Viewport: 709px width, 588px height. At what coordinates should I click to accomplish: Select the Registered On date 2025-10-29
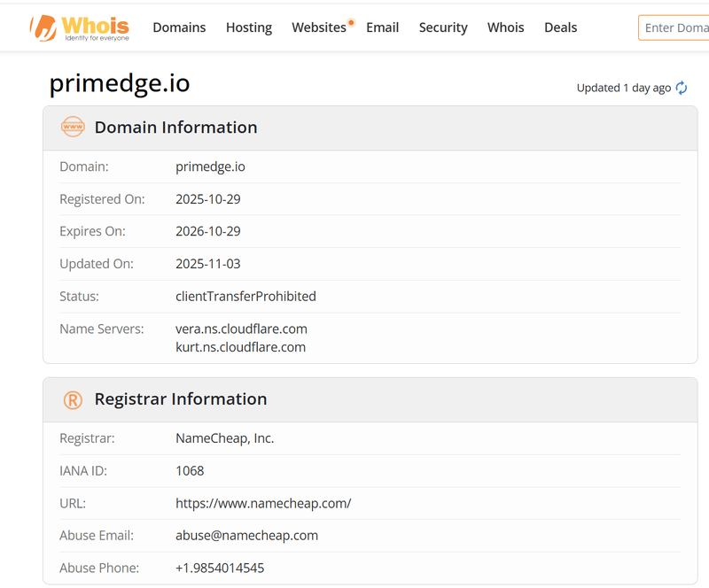pyautogui.click(x=208, y=199)
